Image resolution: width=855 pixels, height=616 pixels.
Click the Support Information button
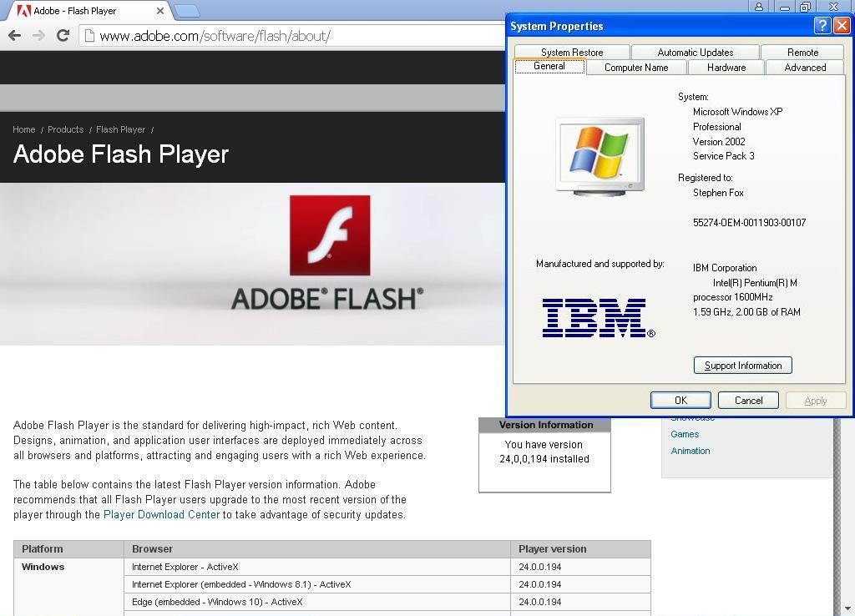tap(742, 366)
